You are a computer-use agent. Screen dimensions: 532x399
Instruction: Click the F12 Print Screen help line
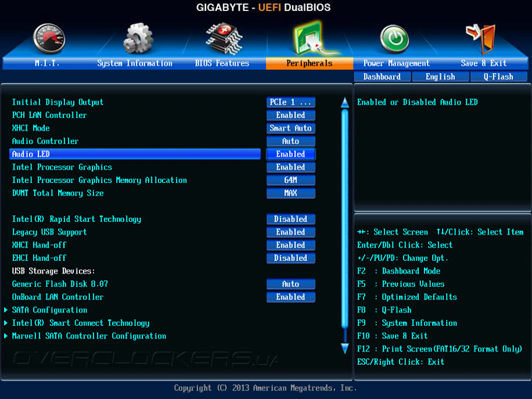pos(440,349)
